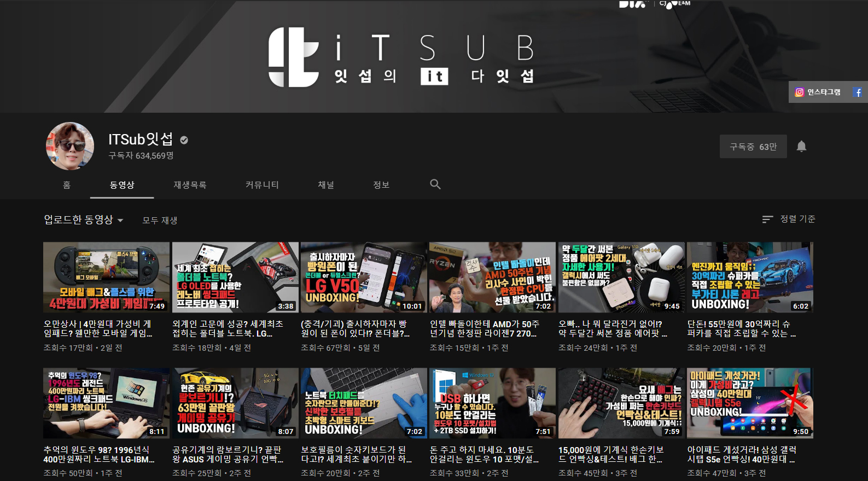
Task: Open the USB Windows 10 format thumbnail
Action: 493,403
